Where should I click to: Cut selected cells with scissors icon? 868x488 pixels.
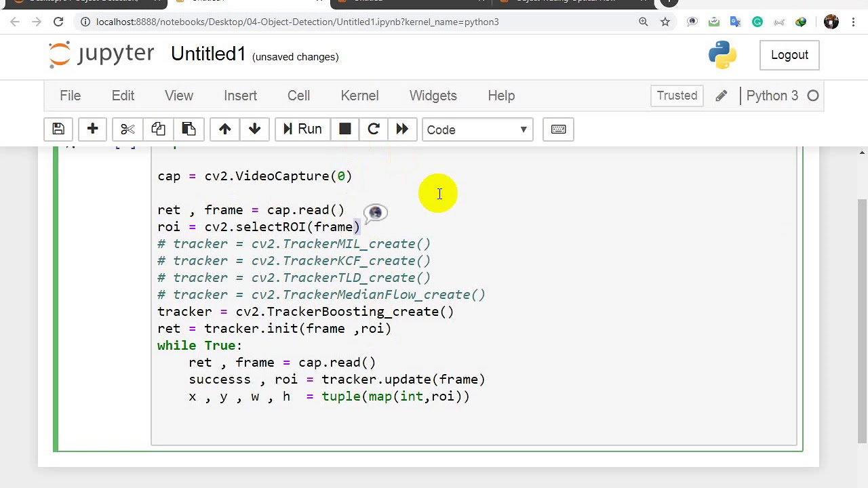coord(127,129)
